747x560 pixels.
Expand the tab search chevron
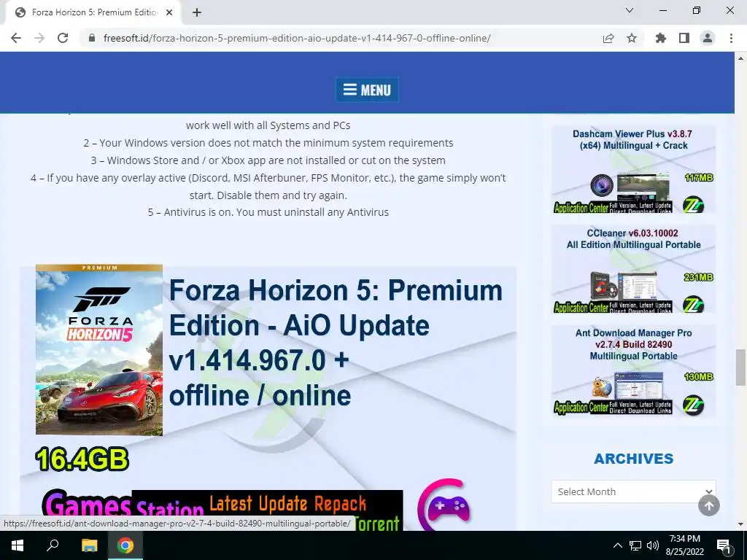click(630, 10)
